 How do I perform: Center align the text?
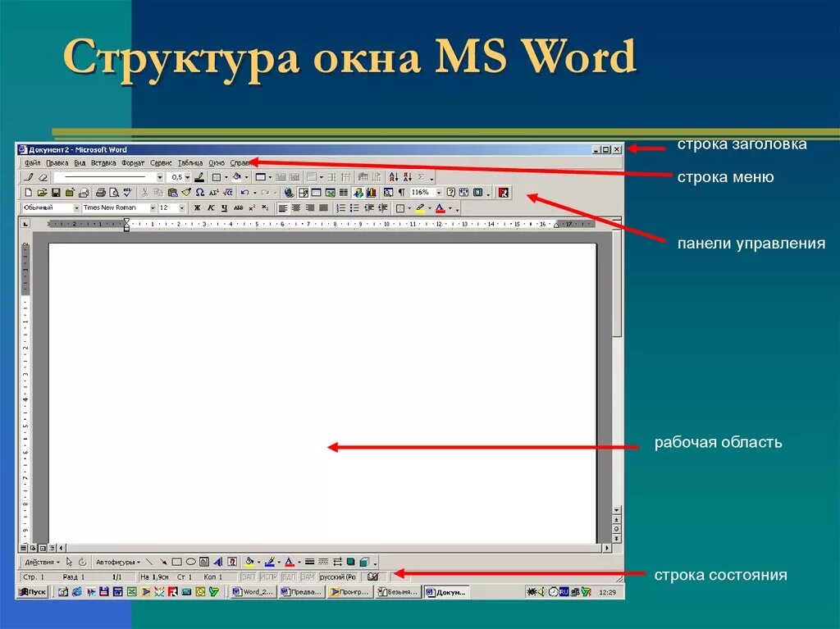click(296, 207)
